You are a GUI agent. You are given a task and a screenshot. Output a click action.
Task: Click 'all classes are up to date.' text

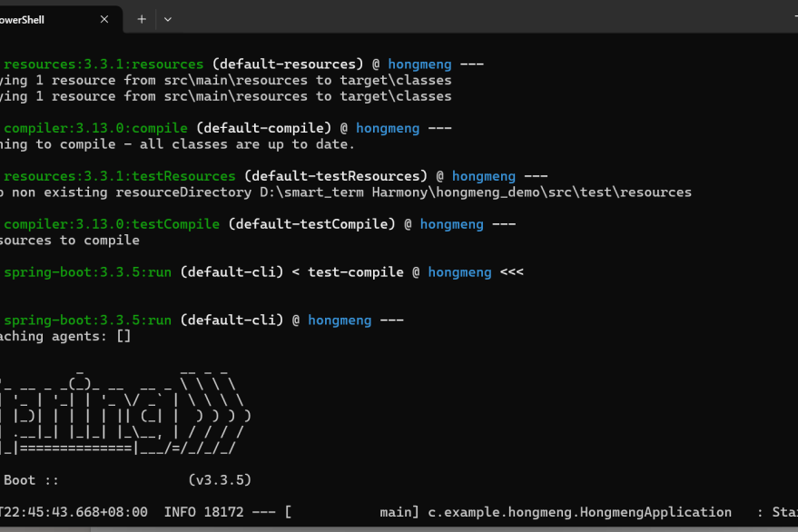247,144
